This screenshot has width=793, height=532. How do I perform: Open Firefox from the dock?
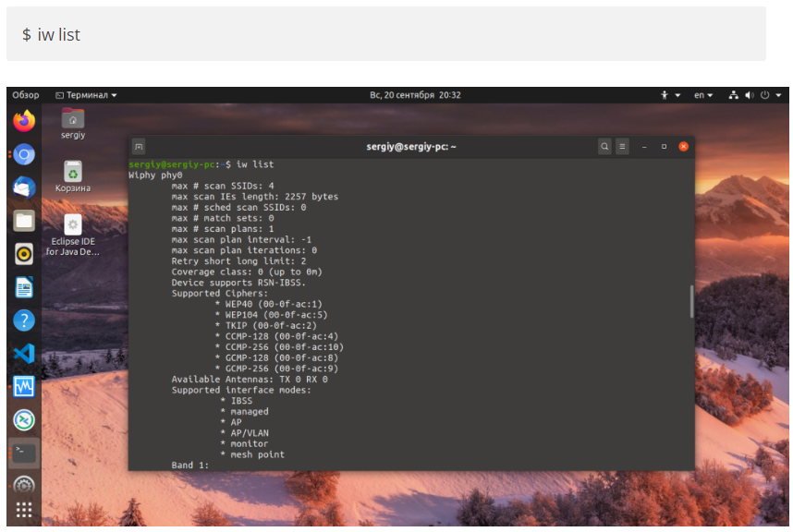click(24, 121)
